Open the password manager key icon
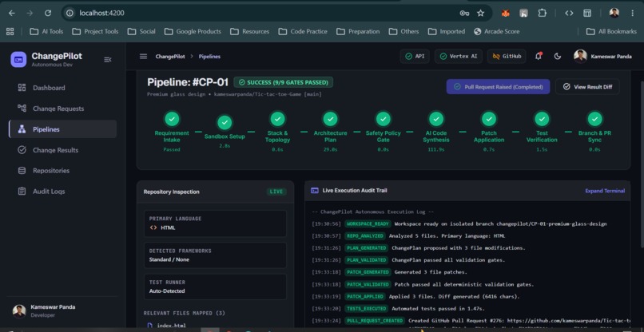This screenshot has height=332, width=644. 464,13
